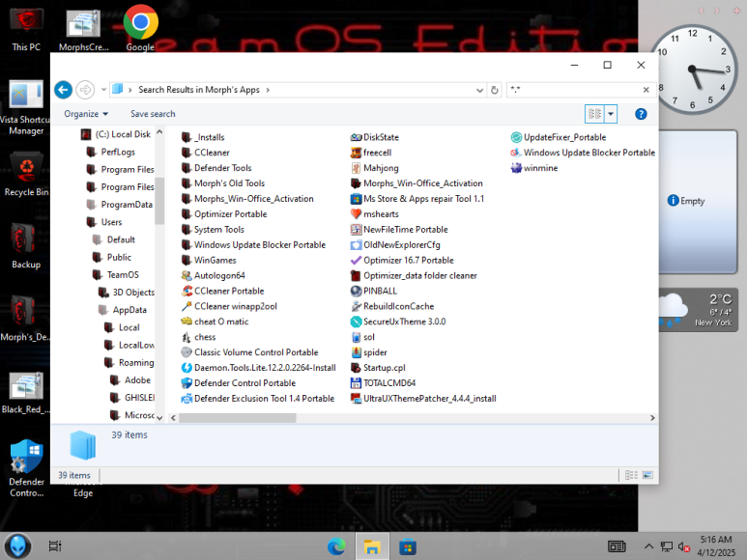The image size is (747, 560).
Task: Open the Organize dropdown menu
Action: click(86, 114)
